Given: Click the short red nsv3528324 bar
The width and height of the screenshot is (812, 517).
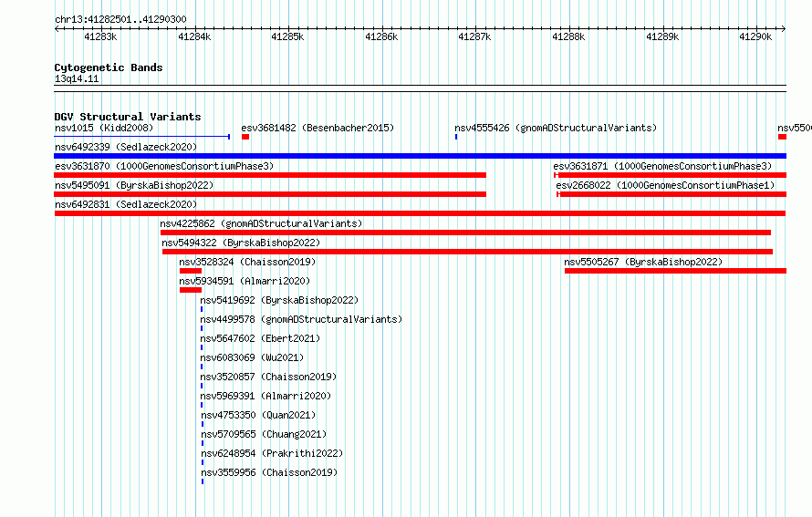Looking at the screenshot, I should pyautogui.click(x=191, y=271).
